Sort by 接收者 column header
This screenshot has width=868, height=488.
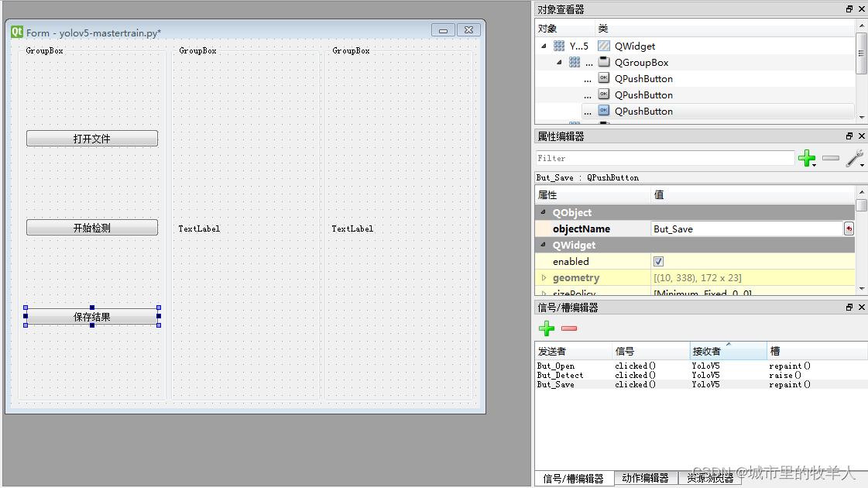point(729,351)
